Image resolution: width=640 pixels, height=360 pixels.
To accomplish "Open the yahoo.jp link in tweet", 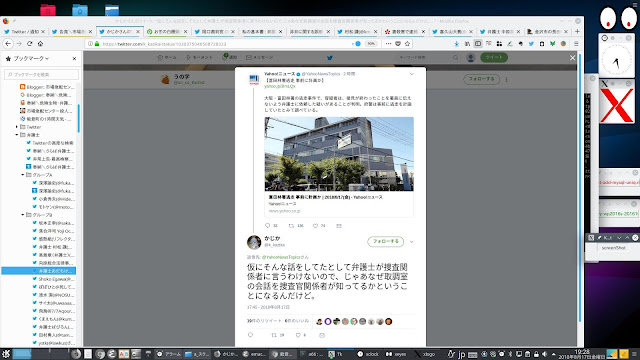I will tap(280, 86).
